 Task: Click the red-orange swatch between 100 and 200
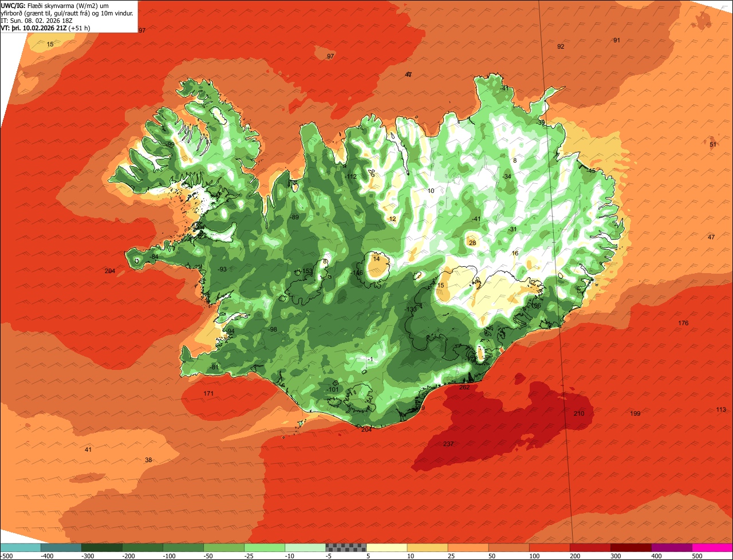(x=549, y=547)
